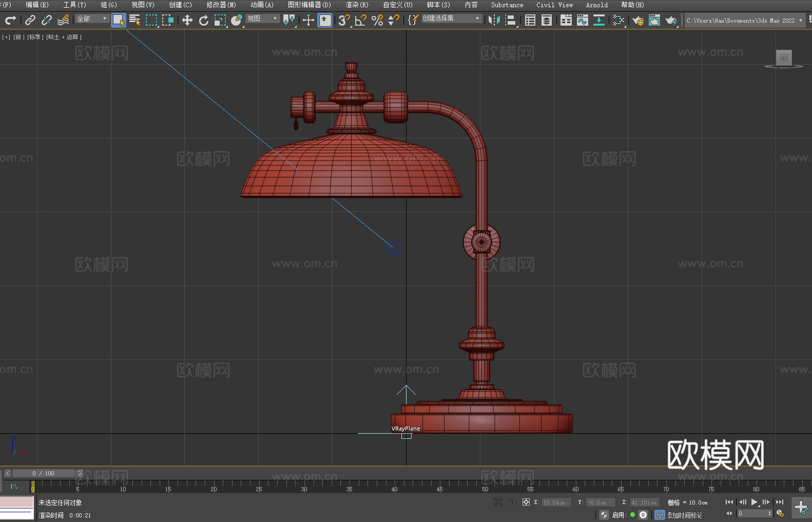Open the Curve Editor icon

tap(582, 20)
